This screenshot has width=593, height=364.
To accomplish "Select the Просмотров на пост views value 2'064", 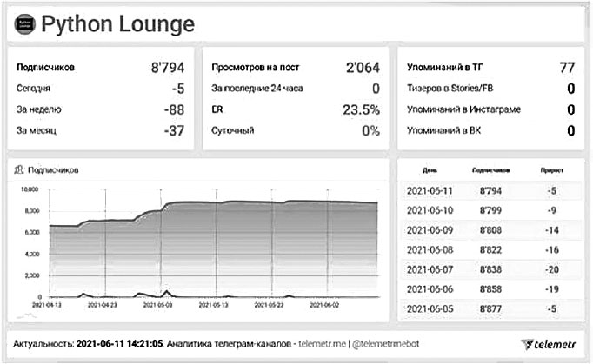I will tap(362, 66).
